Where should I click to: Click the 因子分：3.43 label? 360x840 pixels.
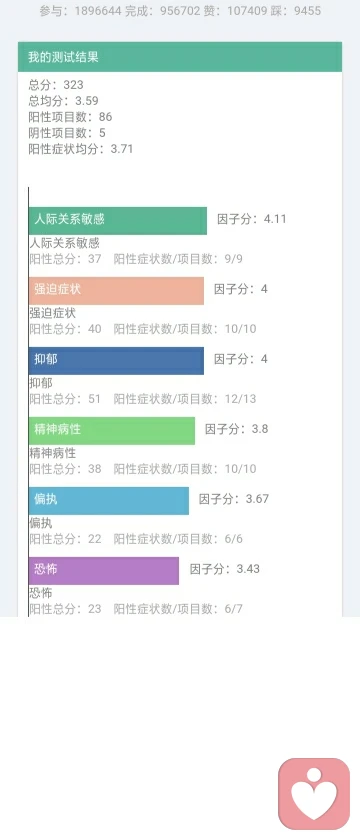click(224, 569)
